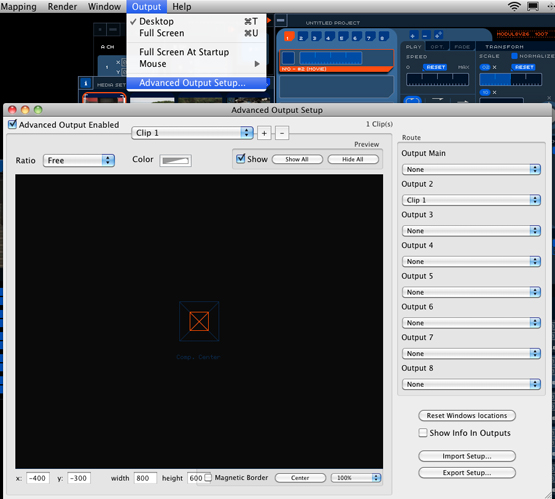This screenshot has width=555, height=499.
Task: Click the Wi-Fi icon in menu bar
Action: [514, 6]
